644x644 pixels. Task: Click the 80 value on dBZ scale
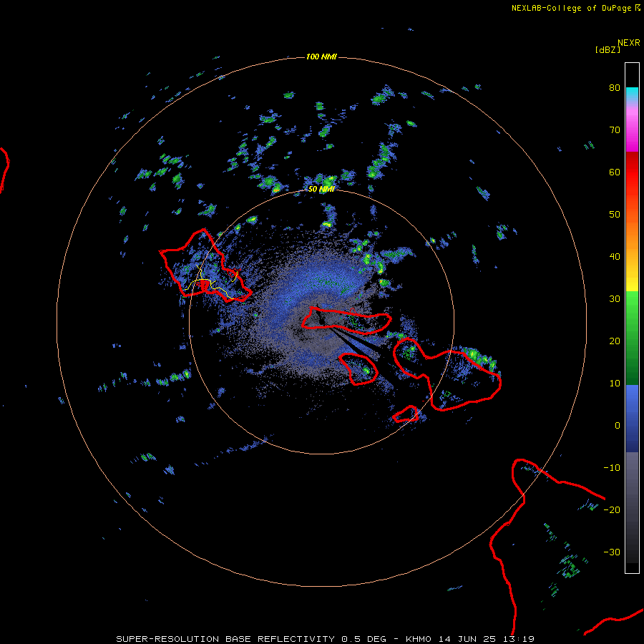615,87
